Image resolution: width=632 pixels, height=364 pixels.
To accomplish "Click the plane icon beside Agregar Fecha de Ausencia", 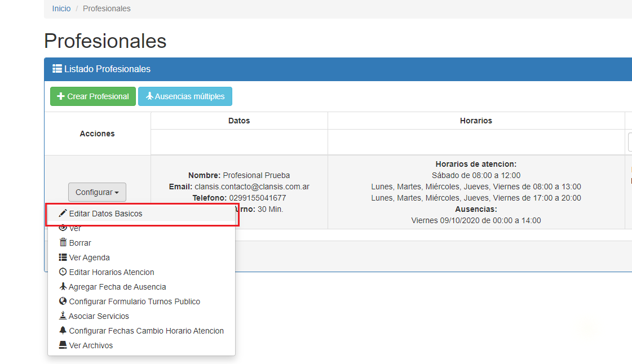I will coord(63,287).
